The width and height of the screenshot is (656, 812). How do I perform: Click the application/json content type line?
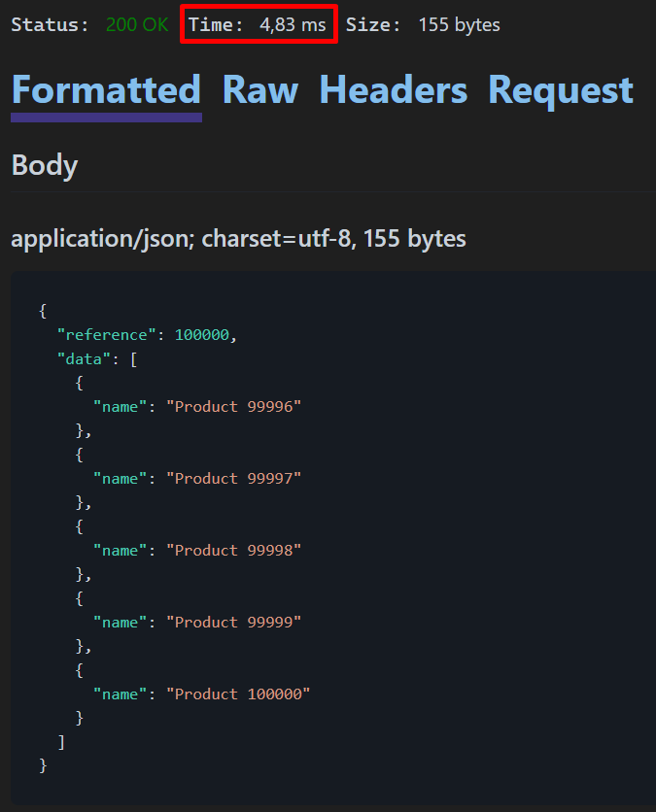tap(238, 239)
